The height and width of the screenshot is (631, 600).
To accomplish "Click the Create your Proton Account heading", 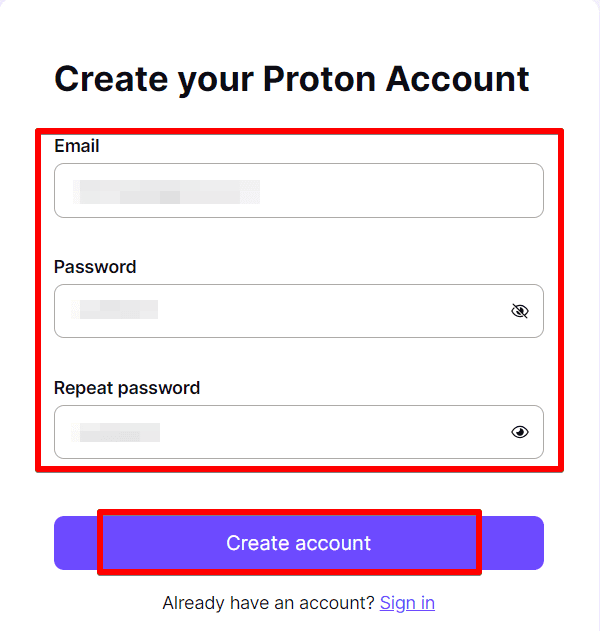I will pyautogui.click(x=292, y=78).
